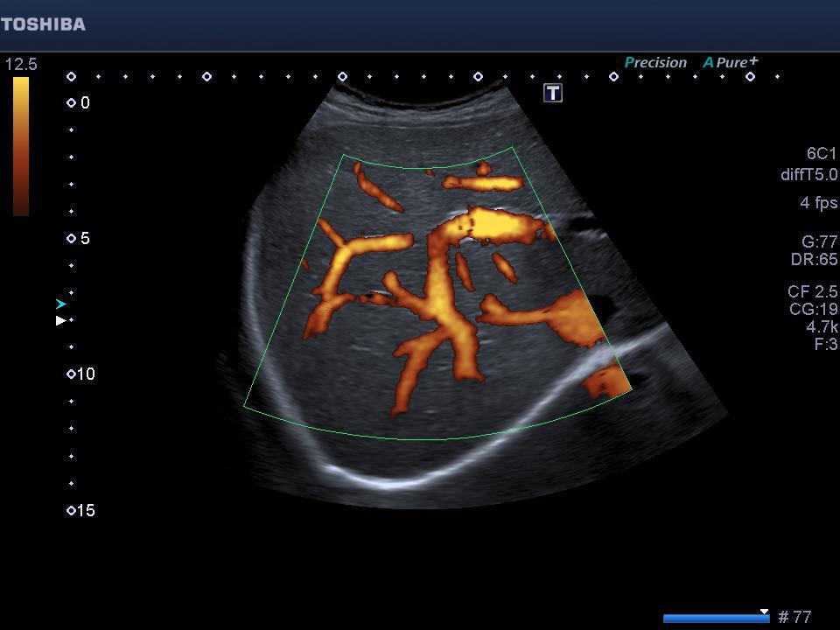Click the white focus arrowhead marker
The height and width of the screenshot is (630, 840).
click(x=61, y=320)
